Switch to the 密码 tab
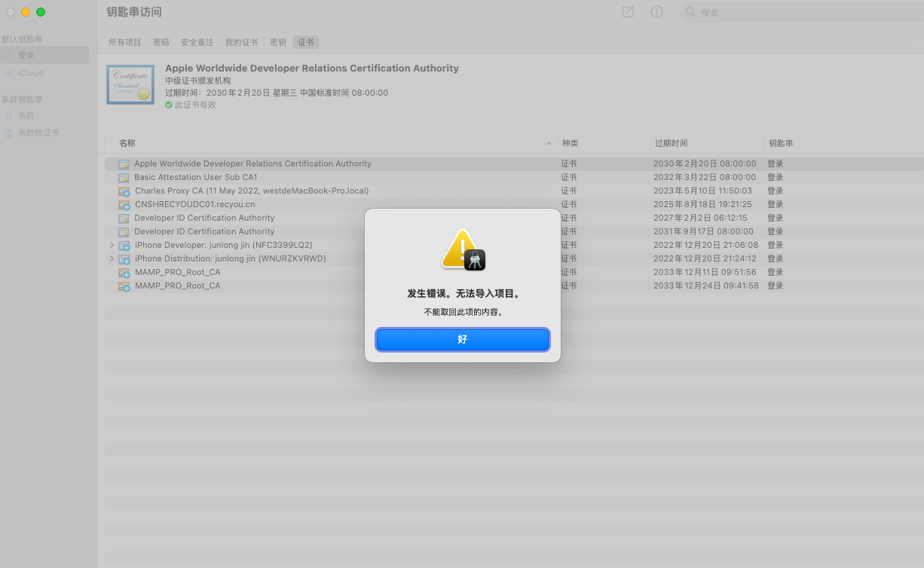 [x=161, y=42]
